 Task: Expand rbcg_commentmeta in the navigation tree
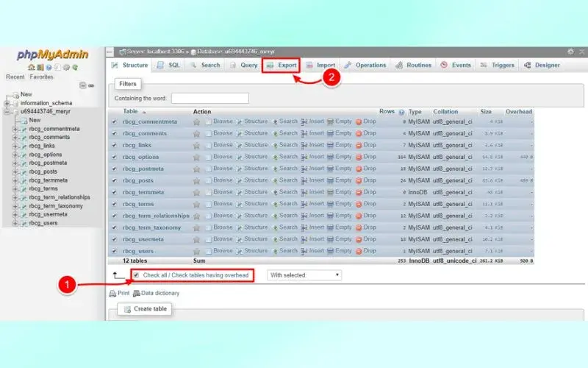[x=15, y=129]
